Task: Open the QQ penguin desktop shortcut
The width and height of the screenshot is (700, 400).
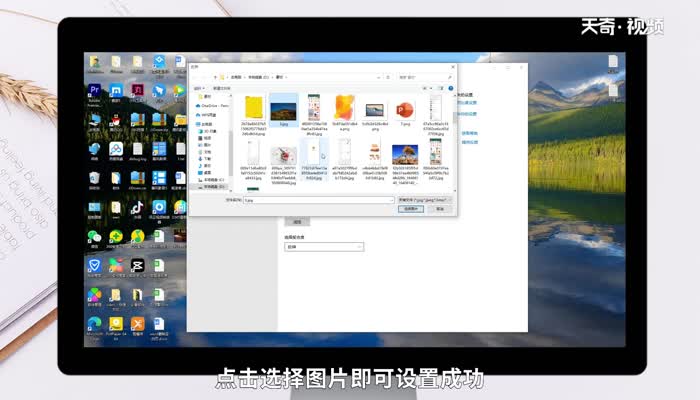Action: [116, 121]
